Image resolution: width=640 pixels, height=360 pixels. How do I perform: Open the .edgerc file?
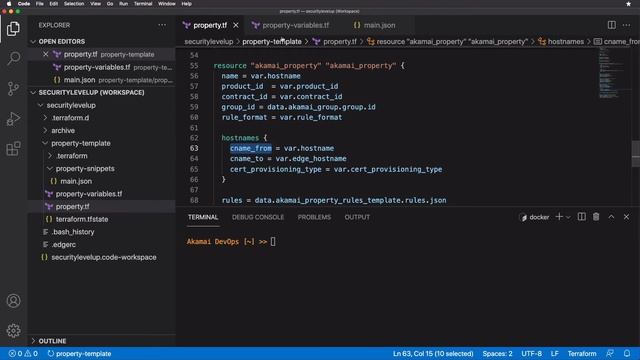coord(101,244)
